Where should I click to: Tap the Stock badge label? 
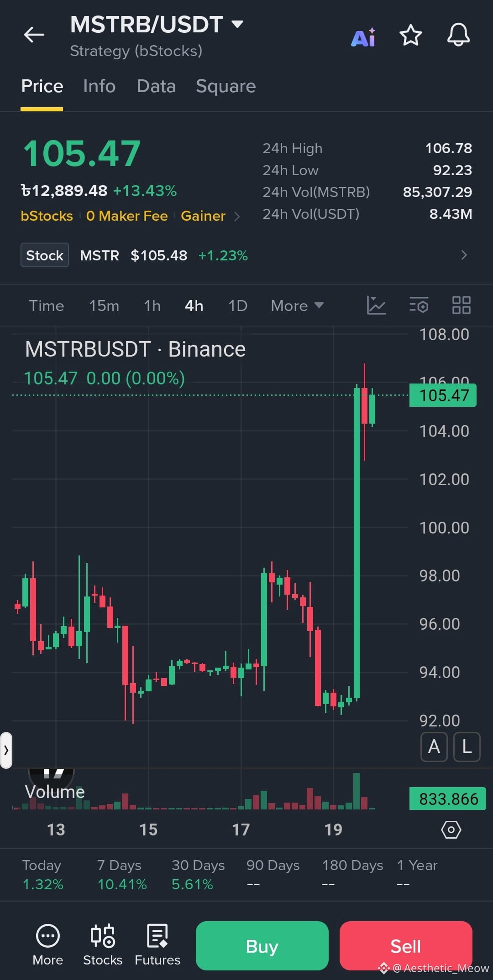(45, 255)
